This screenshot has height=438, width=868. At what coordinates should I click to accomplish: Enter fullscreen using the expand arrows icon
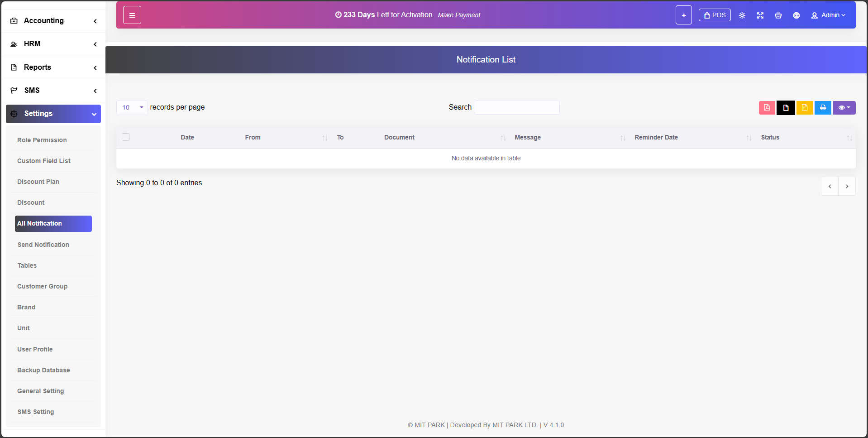point(760,15)
